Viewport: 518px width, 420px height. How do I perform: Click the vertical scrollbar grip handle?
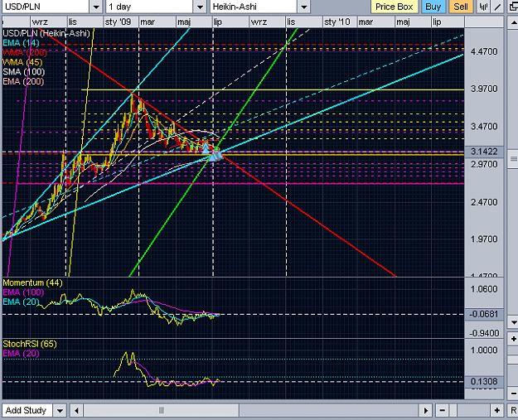coord(513,159)
